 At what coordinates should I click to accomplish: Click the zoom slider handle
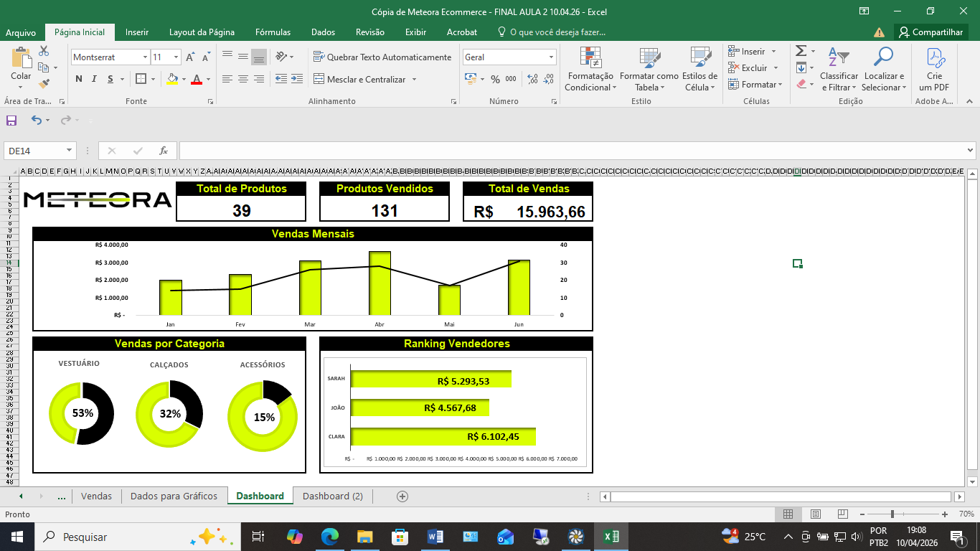(892, 514)
